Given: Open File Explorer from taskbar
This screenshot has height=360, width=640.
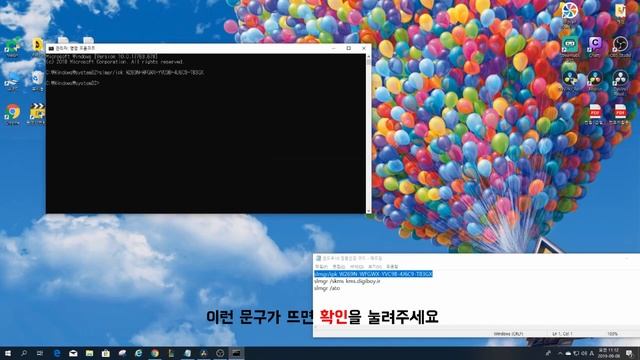Looking at the screenshot, I should coord(89,353).
